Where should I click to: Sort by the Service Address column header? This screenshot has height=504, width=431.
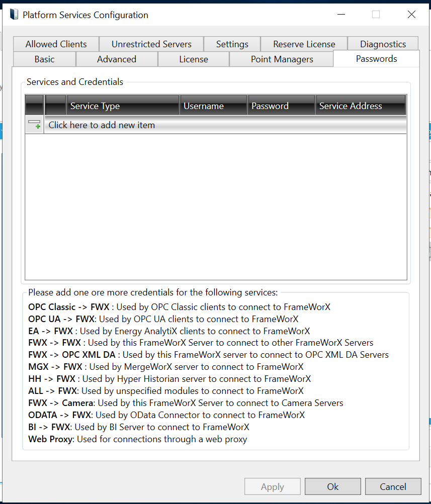tap(361, 106)
